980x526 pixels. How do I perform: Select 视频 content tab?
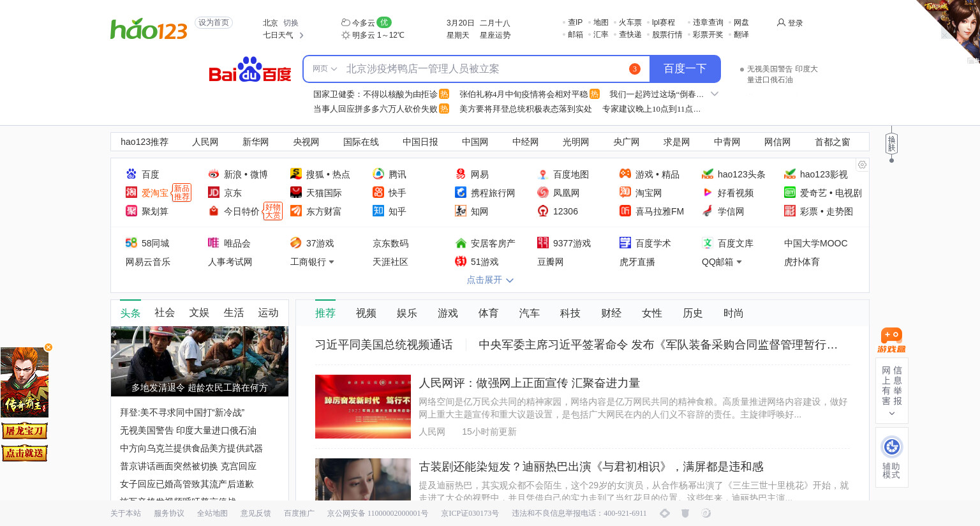point(366,313)
